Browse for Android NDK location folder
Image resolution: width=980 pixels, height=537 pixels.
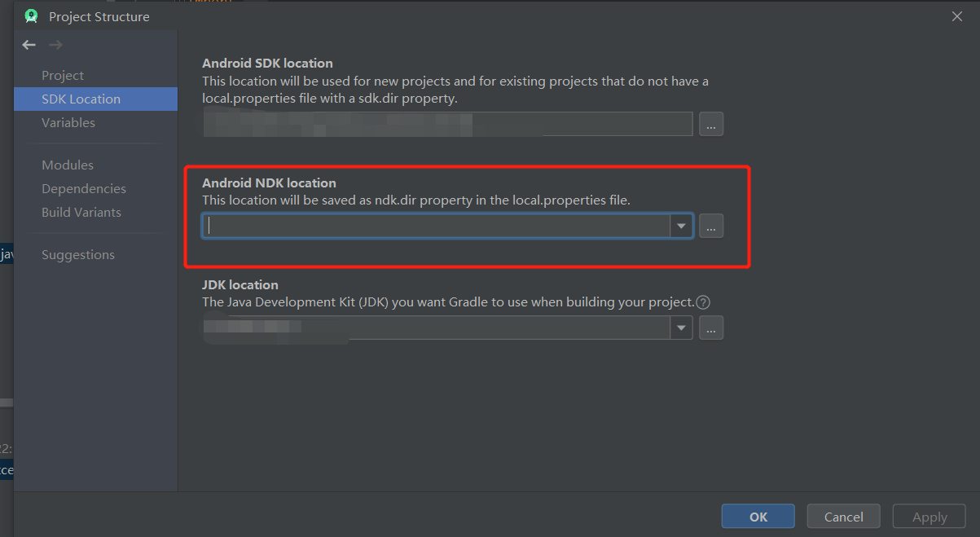tap(711, 226)
